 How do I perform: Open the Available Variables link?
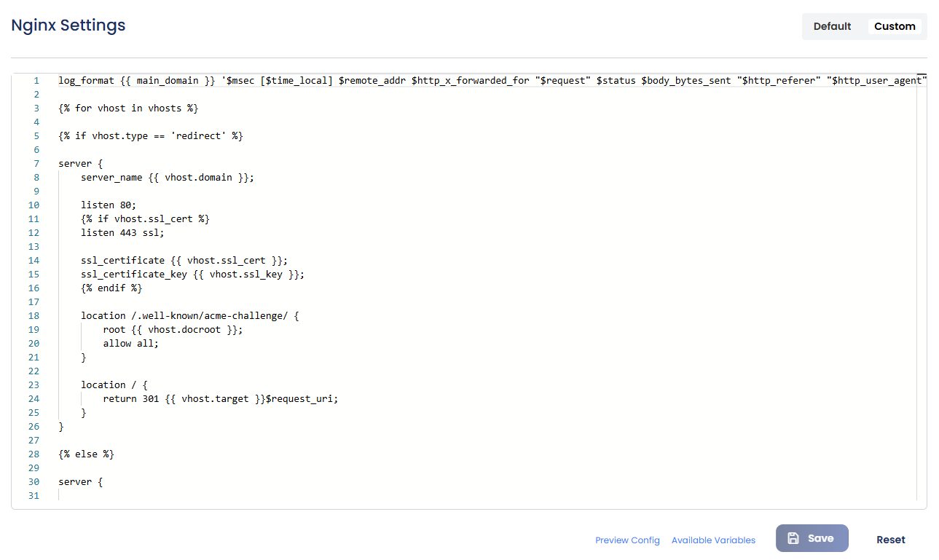[x=713, y=540]
